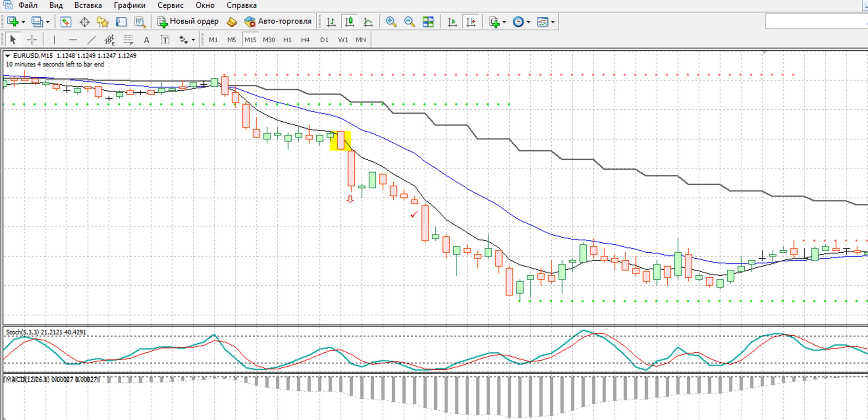This screenshot has height=420, width=868.
Task: Tile windows with the grid icon
Action: click(428, 22)
